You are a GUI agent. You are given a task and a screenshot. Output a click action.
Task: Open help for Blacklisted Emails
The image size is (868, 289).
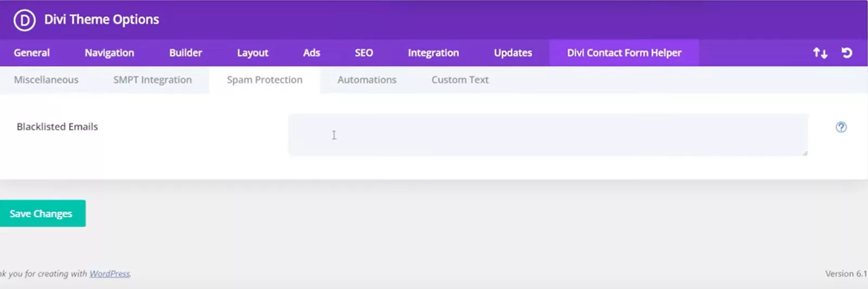841,127
